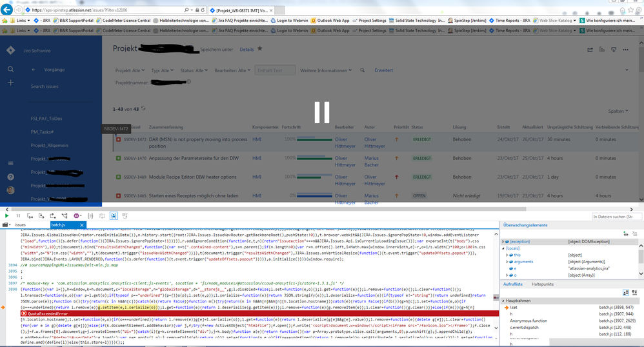
Task: Toggle the highlighted call stack library frames button
Action: 625,292
